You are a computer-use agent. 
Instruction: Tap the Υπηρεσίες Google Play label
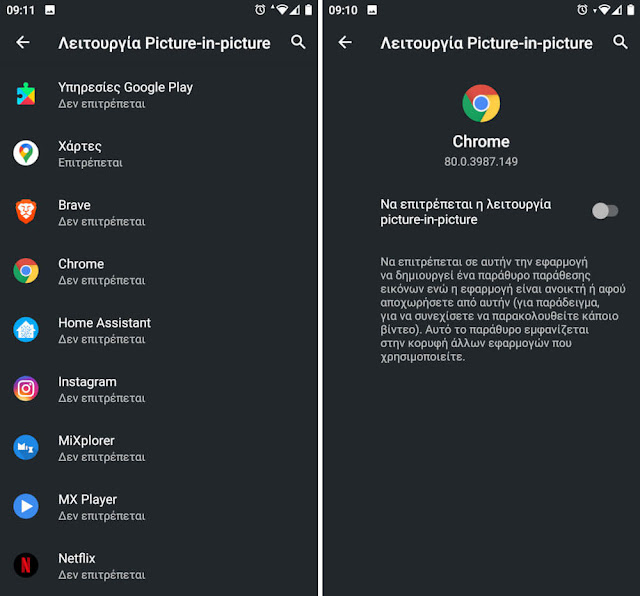coord(125,87)
